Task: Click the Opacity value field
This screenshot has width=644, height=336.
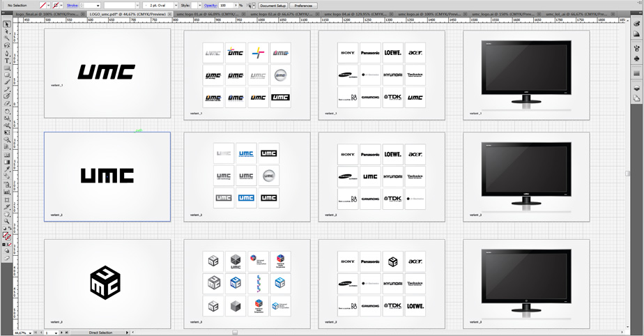Action: [x=225, y=6]
